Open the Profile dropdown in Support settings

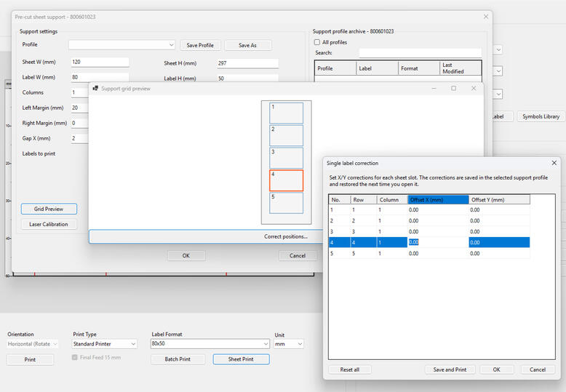[121, 45]
